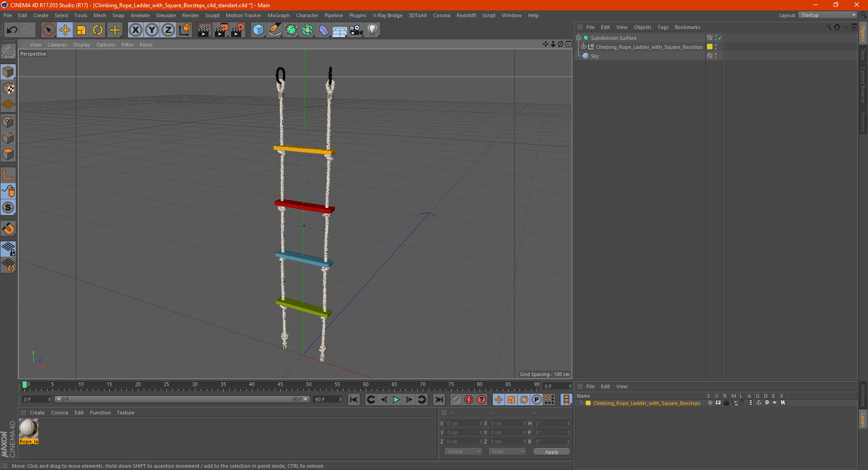
Task: Toggle X axis lock
Action: coord(135,30)
